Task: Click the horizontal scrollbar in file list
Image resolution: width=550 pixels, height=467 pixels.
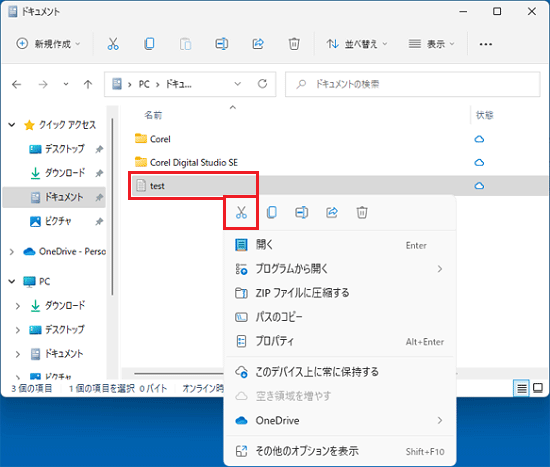Action: point(179,374)
